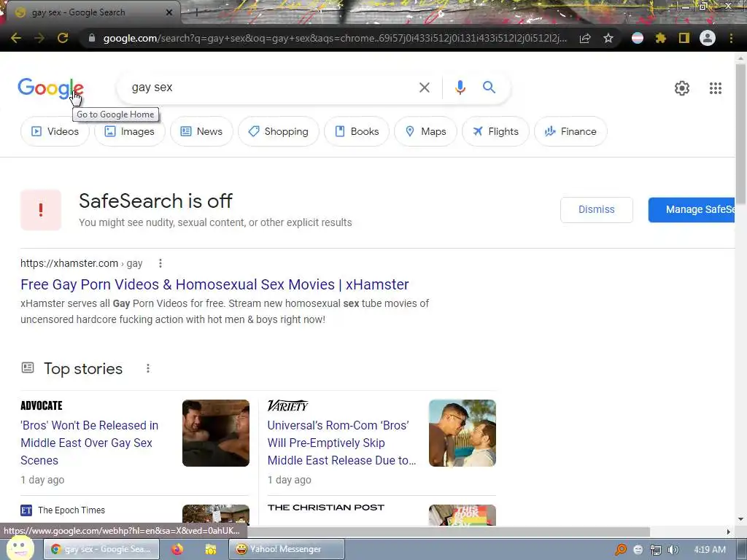This screenshot has height=560, width=747.
Task: Open Yahoo! Messenger from the taskbar
Action: click(x=286, y=549)
